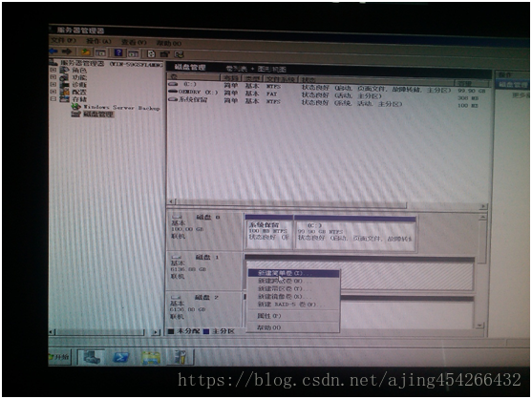Click the 系统保留 volume disk icon in list

click(173, 99)
